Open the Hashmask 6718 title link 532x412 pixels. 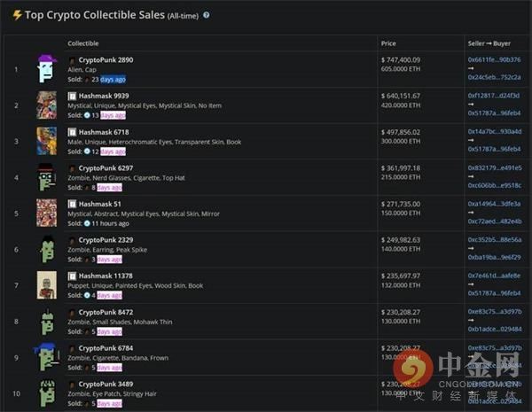(x=104, y=132)
